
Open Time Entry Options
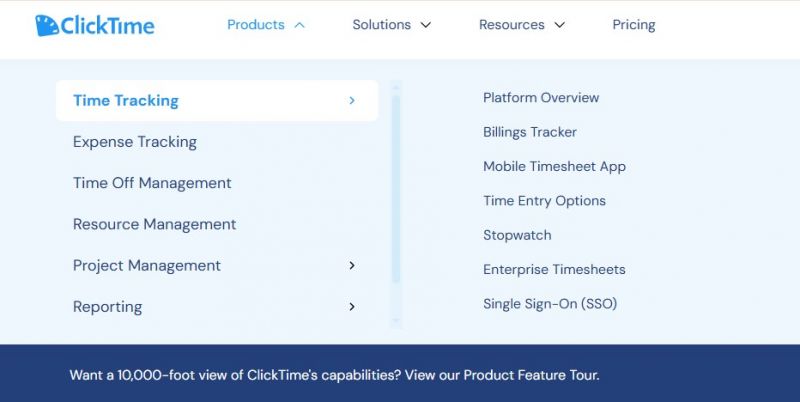544,201
